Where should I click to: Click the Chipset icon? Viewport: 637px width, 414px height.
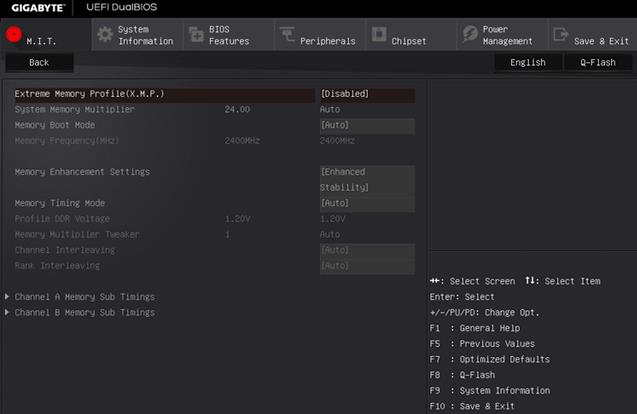pyautogui.click(x=379, y=34)
